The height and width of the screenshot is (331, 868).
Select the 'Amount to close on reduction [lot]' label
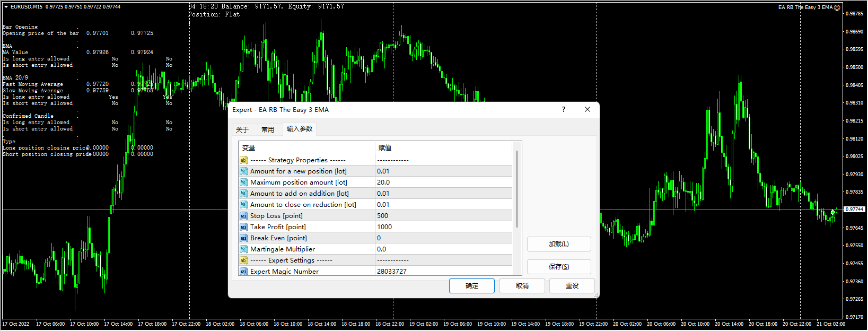(x=303, y=205)
